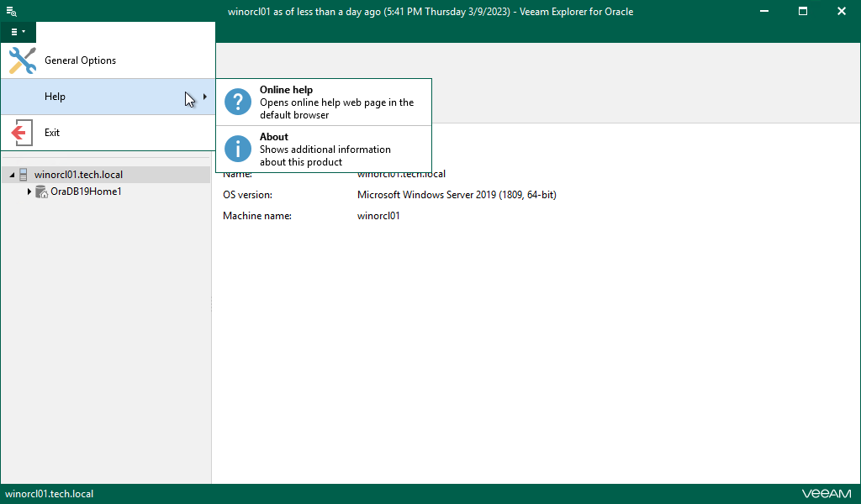
Task: Click the blue info circle icon
Action: pos(238,150)
